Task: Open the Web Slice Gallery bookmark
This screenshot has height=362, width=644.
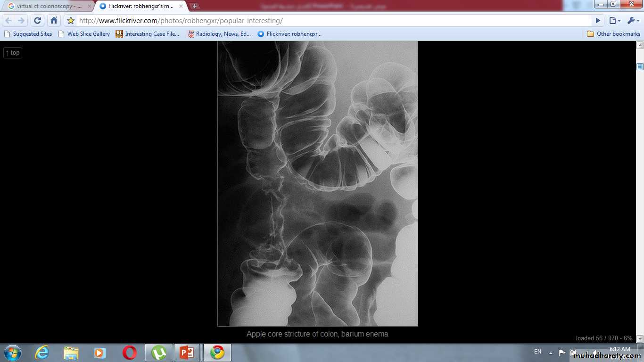Action: [84, 34]
